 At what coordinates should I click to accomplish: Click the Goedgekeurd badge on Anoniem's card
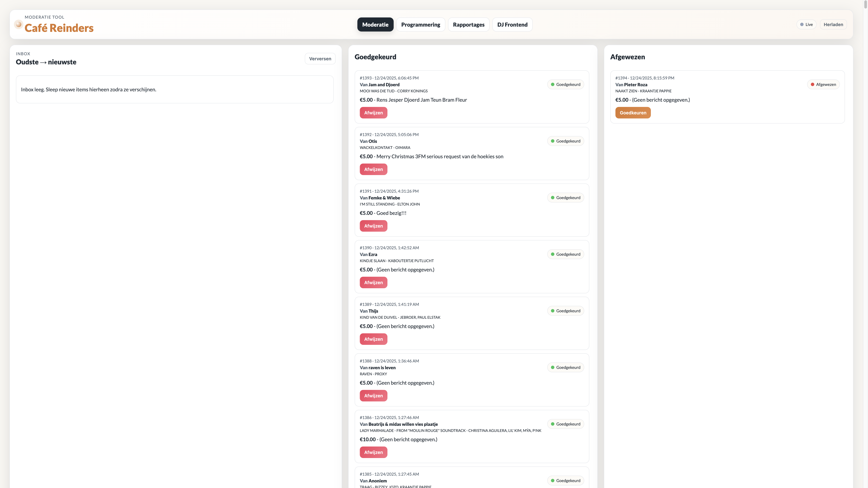coord(565,481)
